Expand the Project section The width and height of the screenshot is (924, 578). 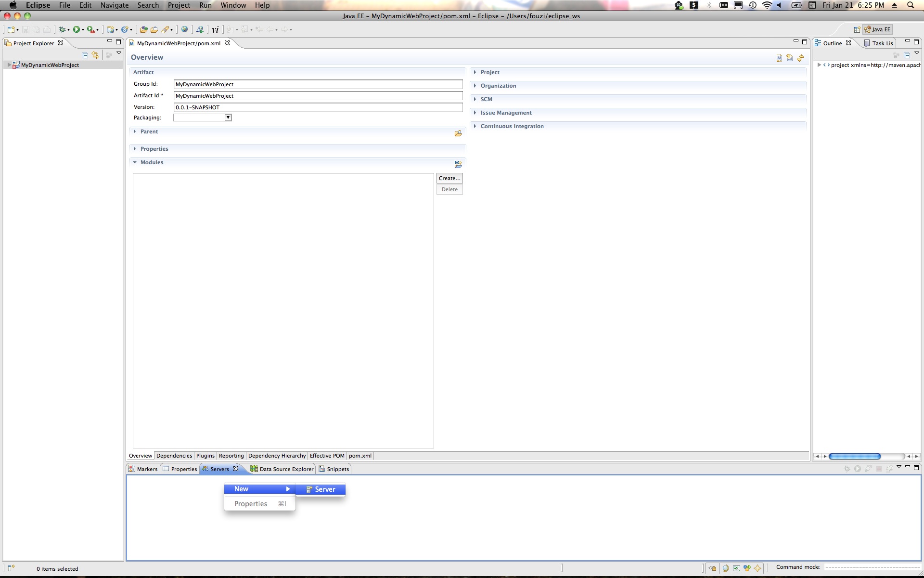click(475, 72)
